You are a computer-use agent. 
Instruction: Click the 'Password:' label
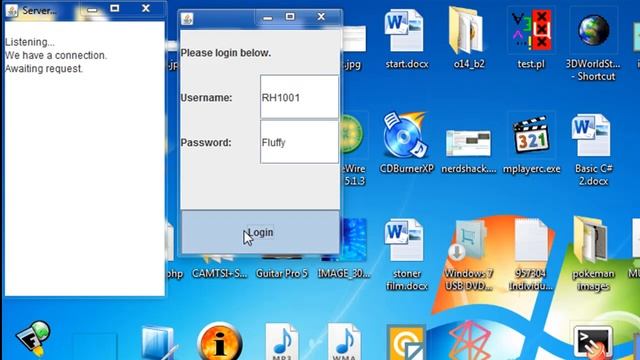coord(206,142)
